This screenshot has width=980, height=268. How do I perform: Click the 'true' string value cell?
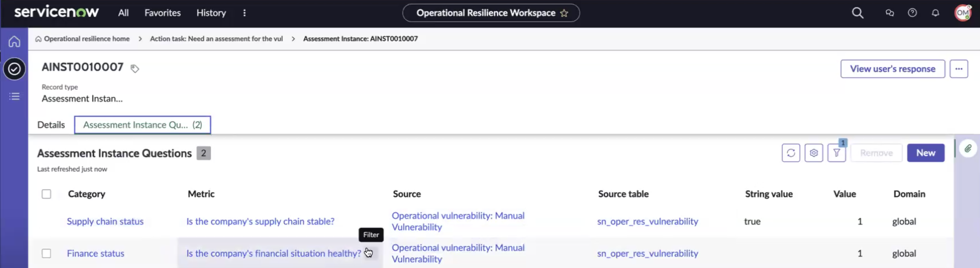pyautogui.click(x=752, y=222)
